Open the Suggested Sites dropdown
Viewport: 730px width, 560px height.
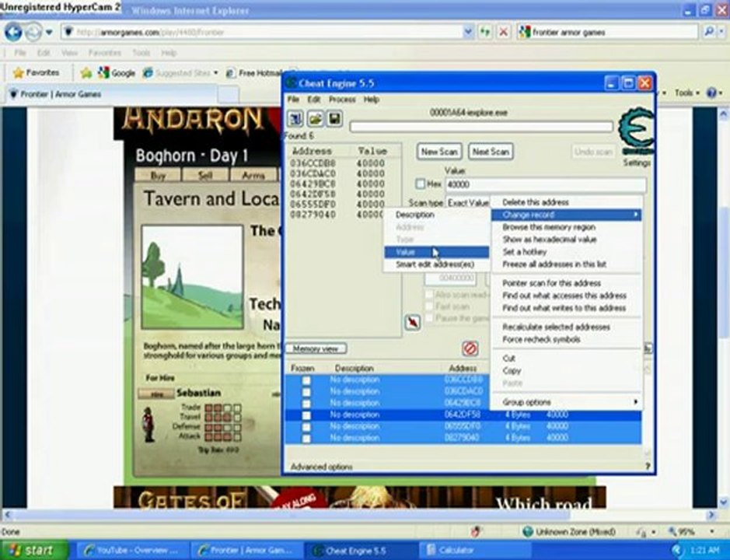click(x=215, y=73)
